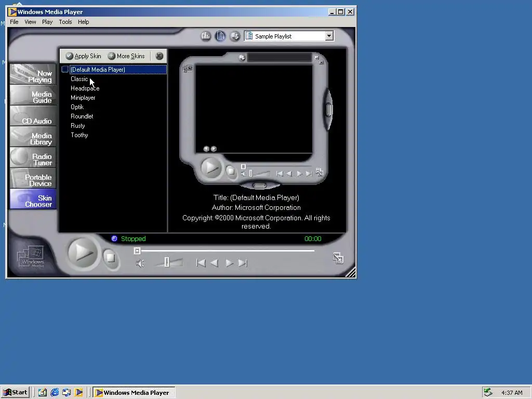Open the Media Library tab

click(x=33, y=137)
